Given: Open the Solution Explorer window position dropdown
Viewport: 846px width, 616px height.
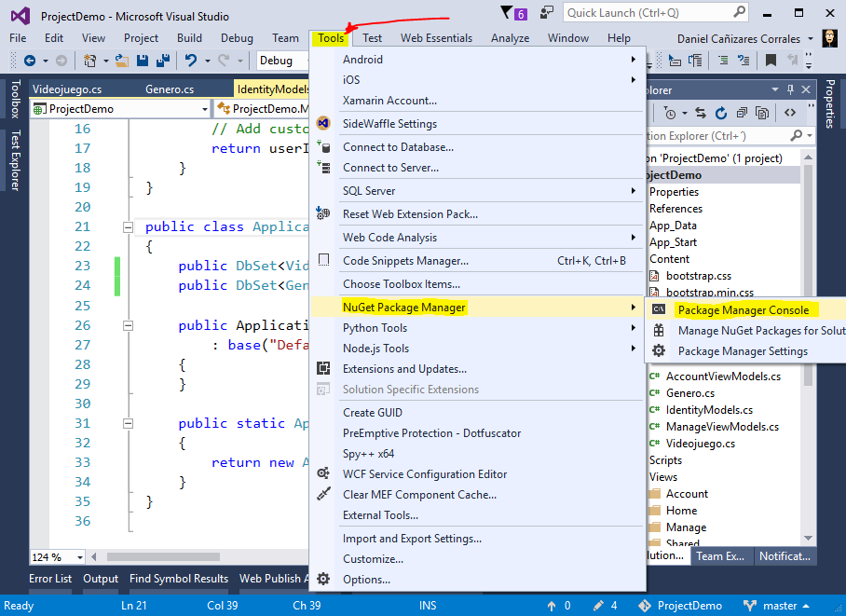Looking at the screenshot, I should coord(775,89).
